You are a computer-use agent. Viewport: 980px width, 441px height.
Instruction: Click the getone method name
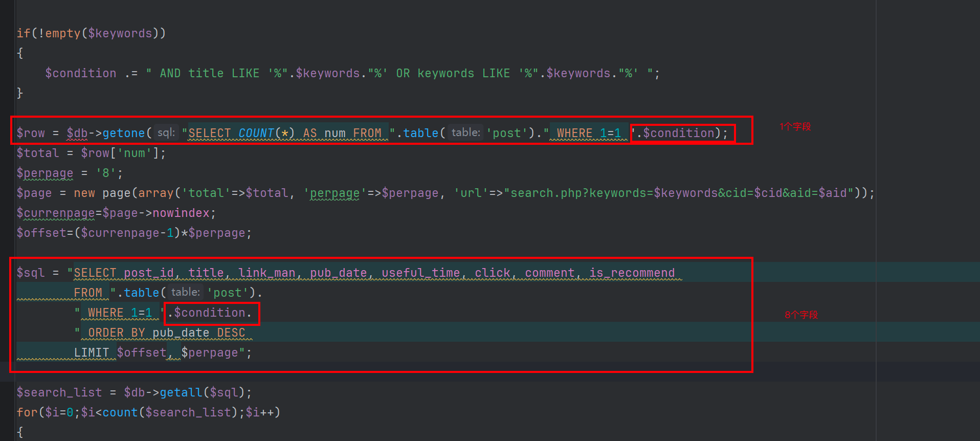point(124,133)
